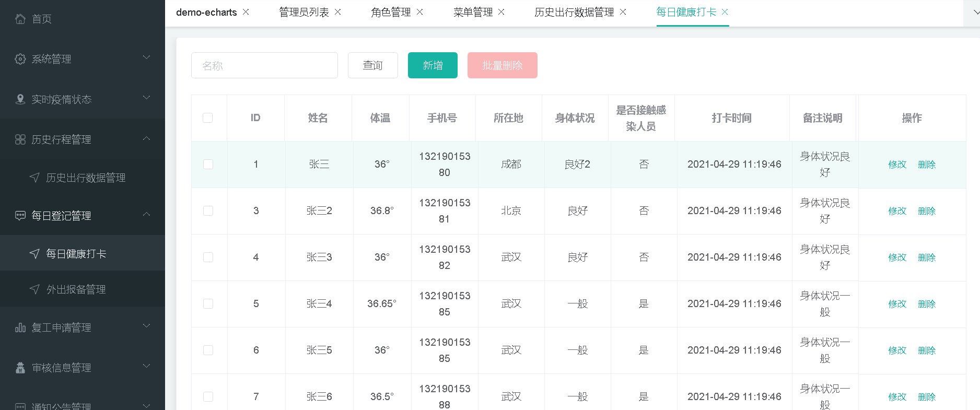Click 修改 for the 张三 row
This screenshot has width=980, height=410.
pos(897,165)
